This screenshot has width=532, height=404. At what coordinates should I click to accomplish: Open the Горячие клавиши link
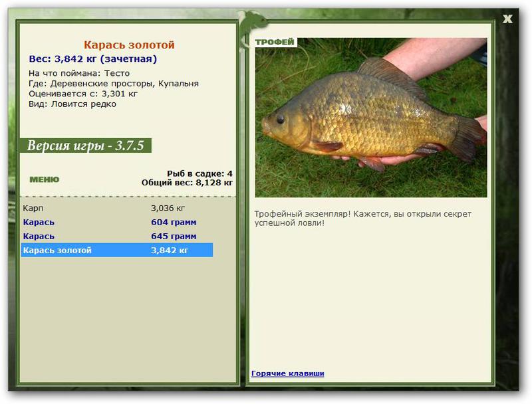click(x=288, y=373)
